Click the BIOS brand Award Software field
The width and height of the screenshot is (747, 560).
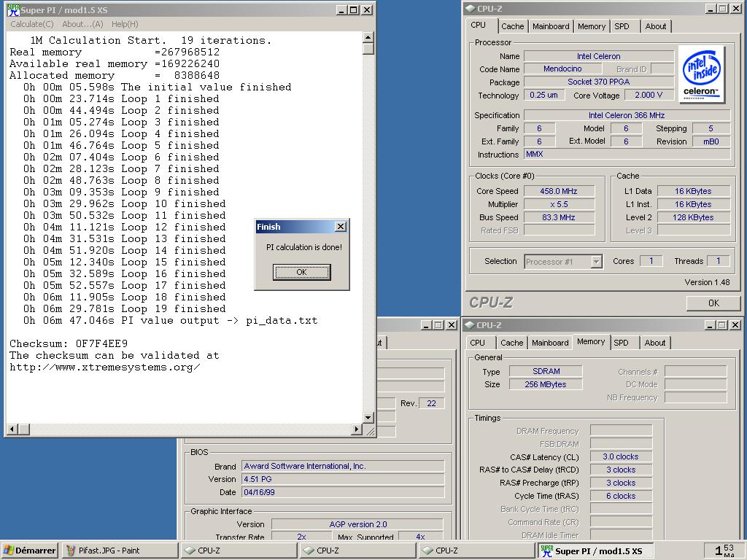coord(343,466)
